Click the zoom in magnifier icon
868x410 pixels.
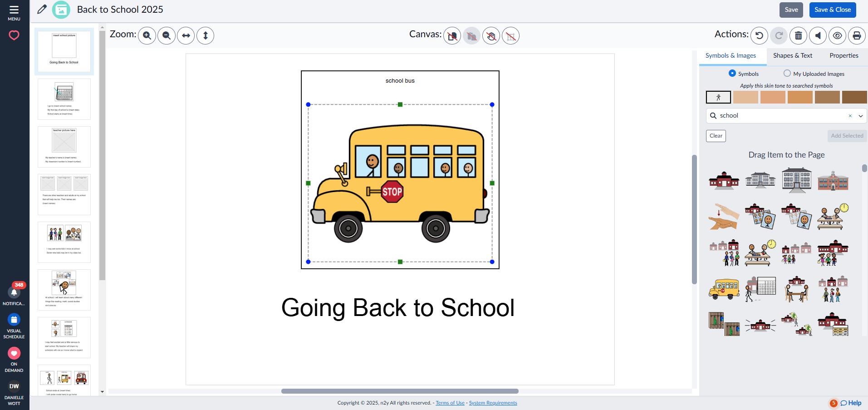(147, 35)
